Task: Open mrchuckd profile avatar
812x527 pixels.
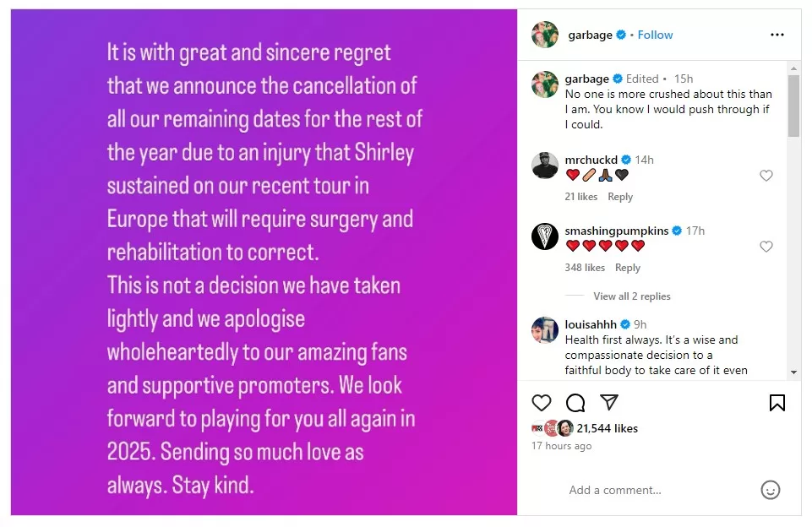Action: tap(545, 166)
